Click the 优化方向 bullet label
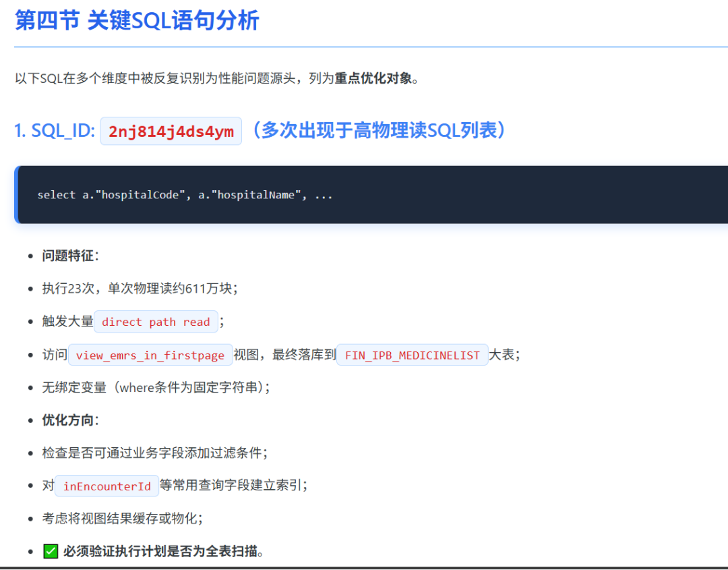 pyautogui.click(x=70, y=420)
